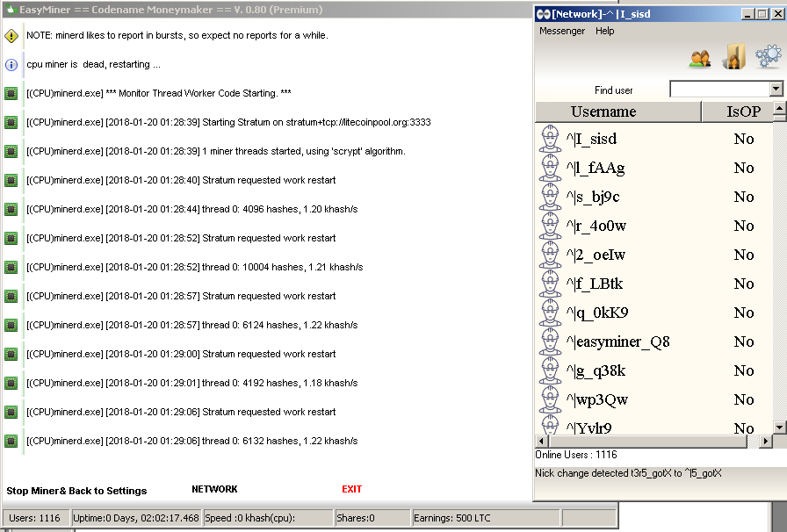Click chip icon for 4192 hashes log entry
The height and width of the screenshot is (532, 787).
click(x=11, y=384)
